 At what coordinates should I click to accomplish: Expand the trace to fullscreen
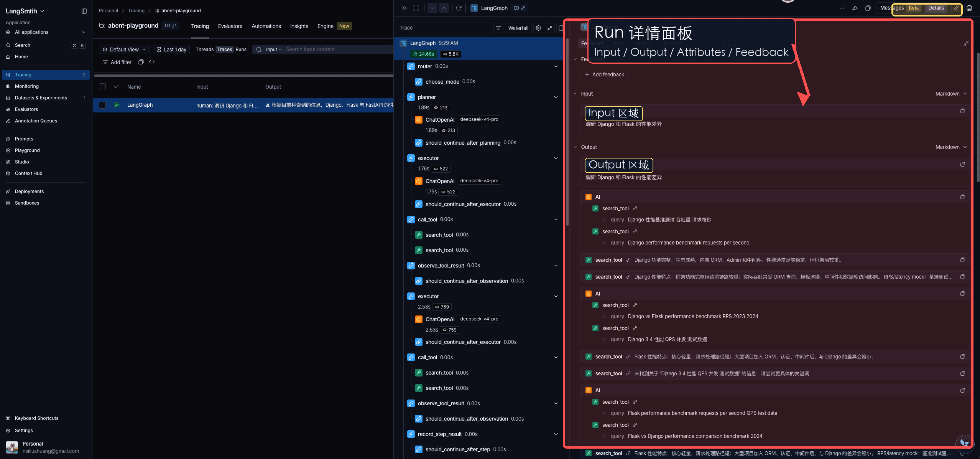(416, 8)
